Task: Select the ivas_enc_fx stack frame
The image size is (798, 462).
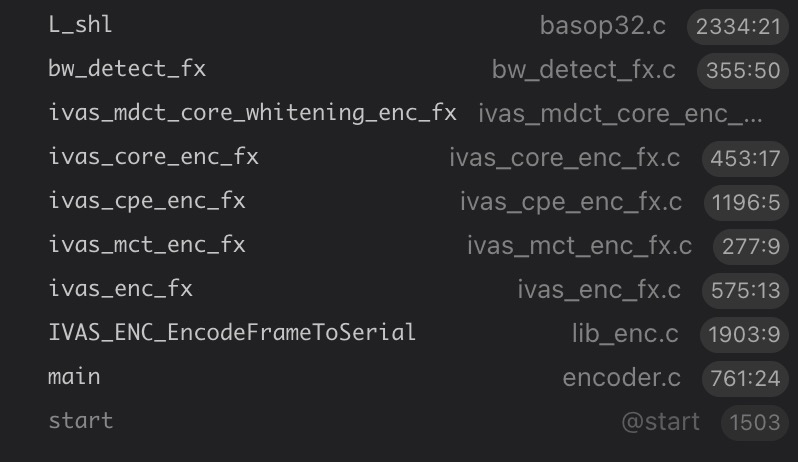Action: tap(120, 289)
